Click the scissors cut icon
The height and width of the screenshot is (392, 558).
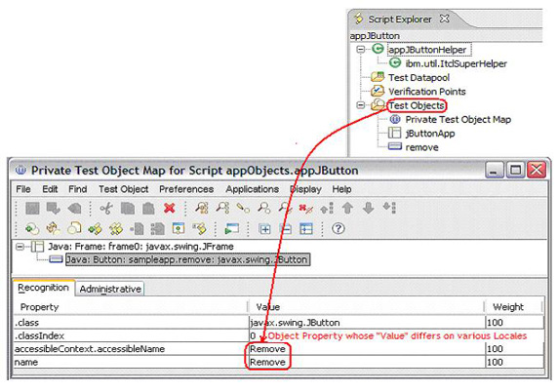tap(106, 208)
